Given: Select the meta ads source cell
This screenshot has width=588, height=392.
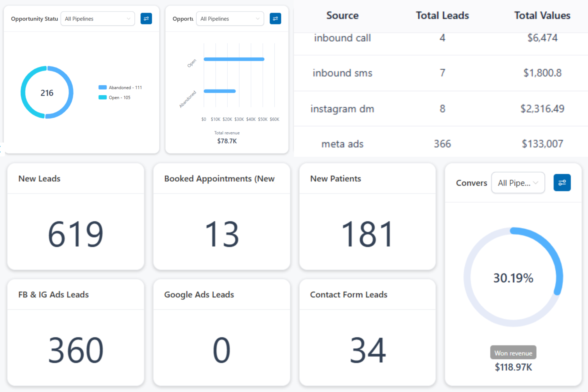Looking at the screenshot, I should tap(342, 144).
